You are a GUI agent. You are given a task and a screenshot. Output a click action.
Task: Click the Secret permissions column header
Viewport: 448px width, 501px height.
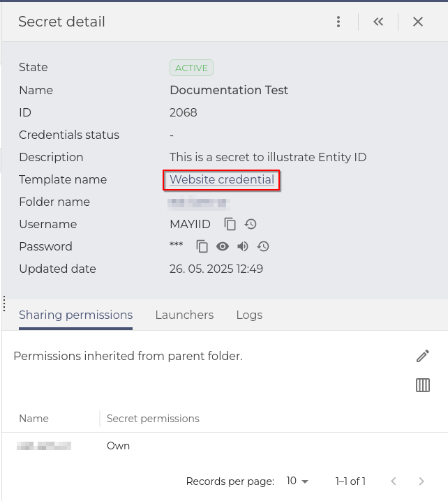tap(153, 419)
